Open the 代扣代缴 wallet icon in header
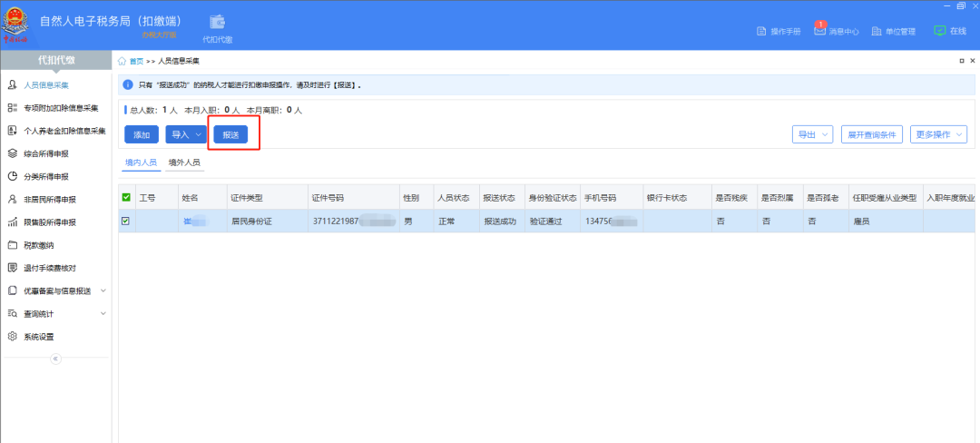The height and width of the screenshot is (443, 980). [217, 21]
